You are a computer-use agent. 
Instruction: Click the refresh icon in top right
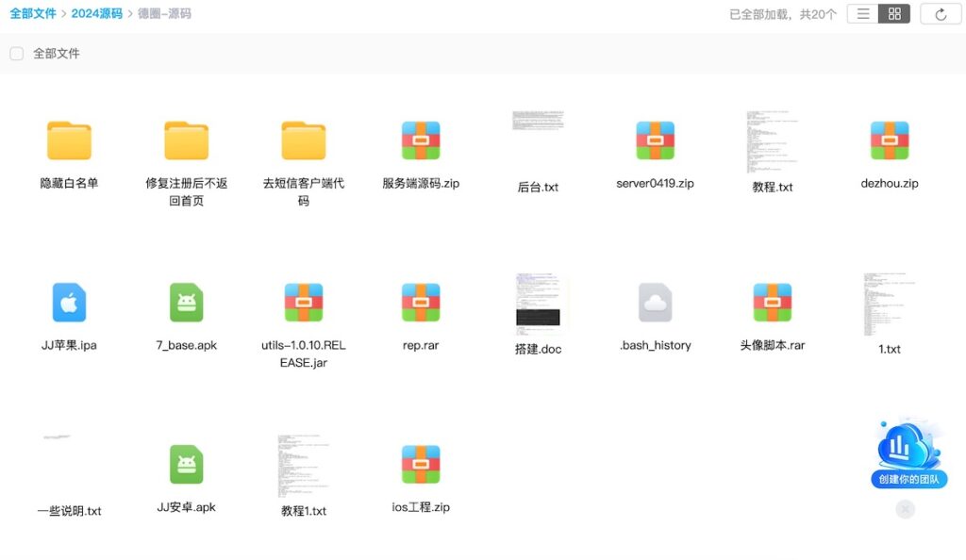(941, 13)
